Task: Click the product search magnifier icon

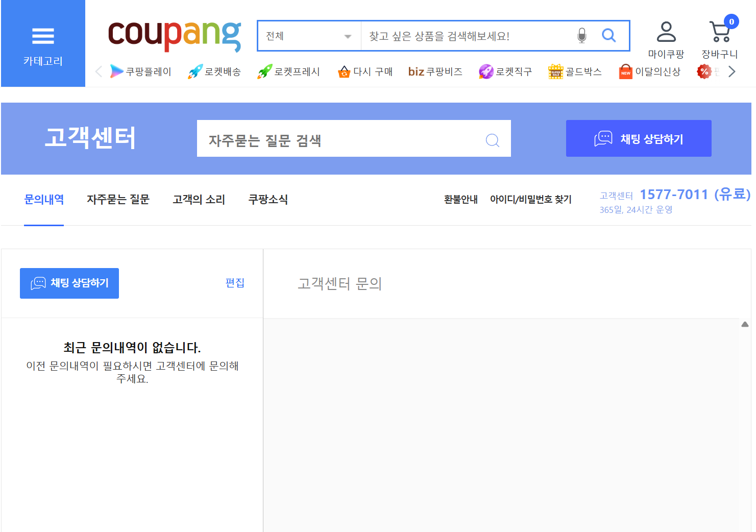Action: (x=608, y=35)
